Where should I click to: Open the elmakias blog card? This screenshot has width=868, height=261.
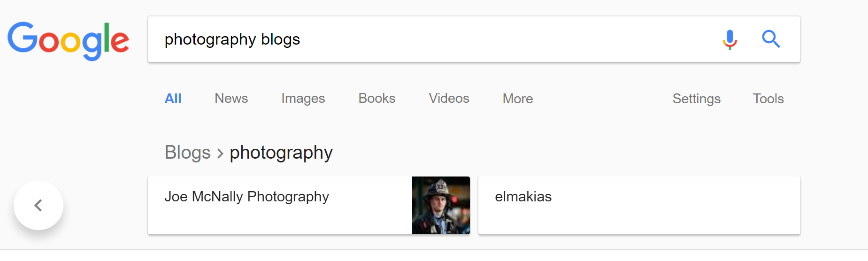(639, 206)
